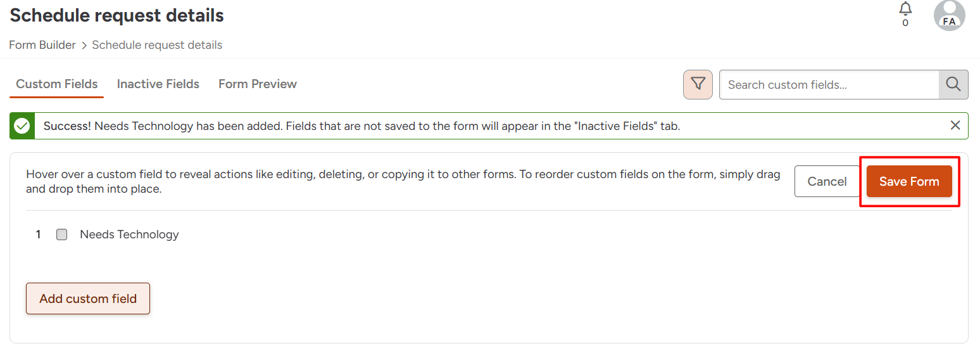The image size is (980, 353).
Task: Open the Form Preview tab
Action: (x=258, y=84)
